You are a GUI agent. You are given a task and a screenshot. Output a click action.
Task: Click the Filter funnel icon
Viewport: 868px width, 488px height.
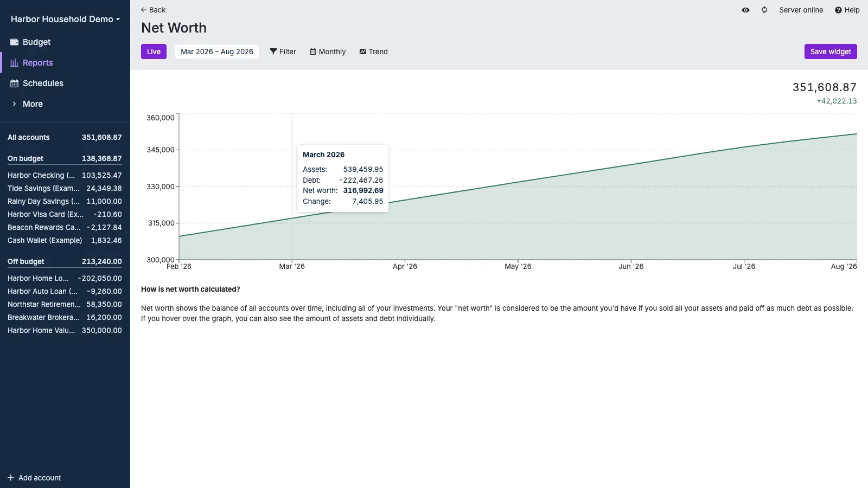(x=273, y=52)
